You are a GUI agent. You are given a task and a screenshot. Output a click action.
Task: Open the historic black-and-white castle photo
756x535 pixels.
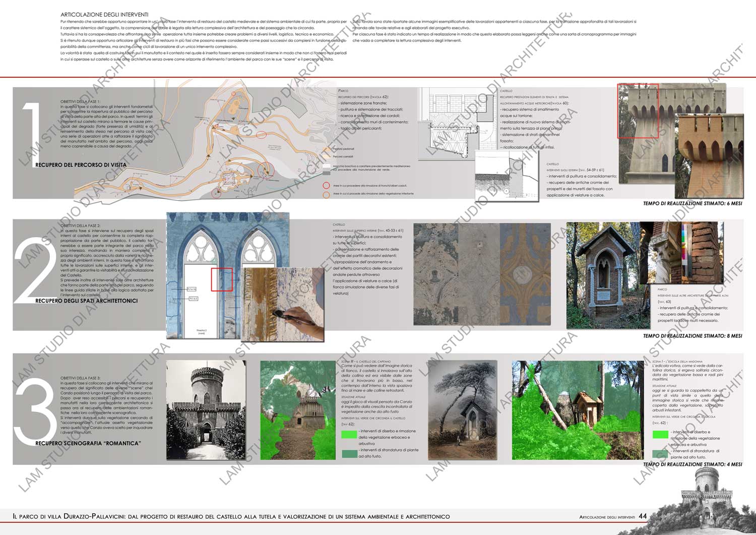coord(206,409)
